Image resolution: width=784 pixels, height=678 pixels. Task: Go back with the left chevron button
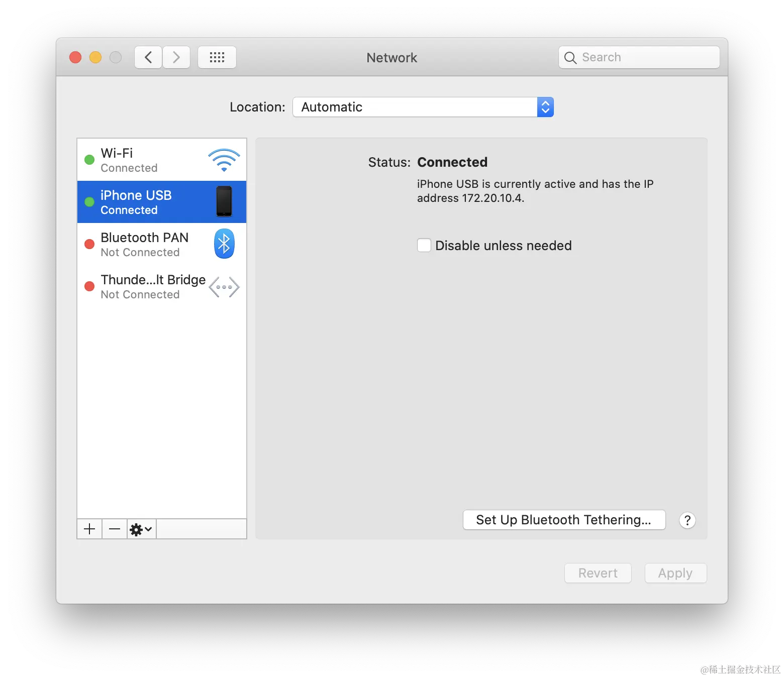click(148, 57)
